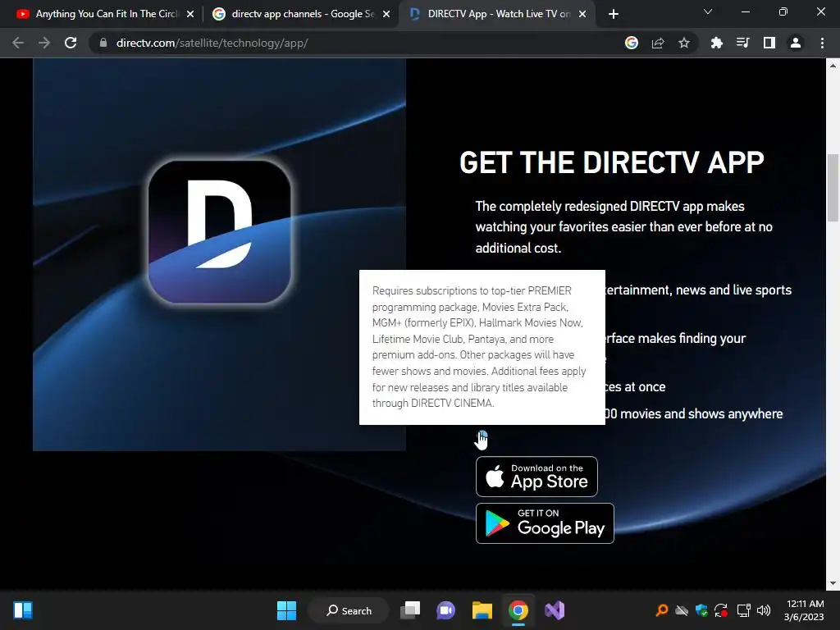
Task: Open network status tray icon
Action: tap(743, 610)
